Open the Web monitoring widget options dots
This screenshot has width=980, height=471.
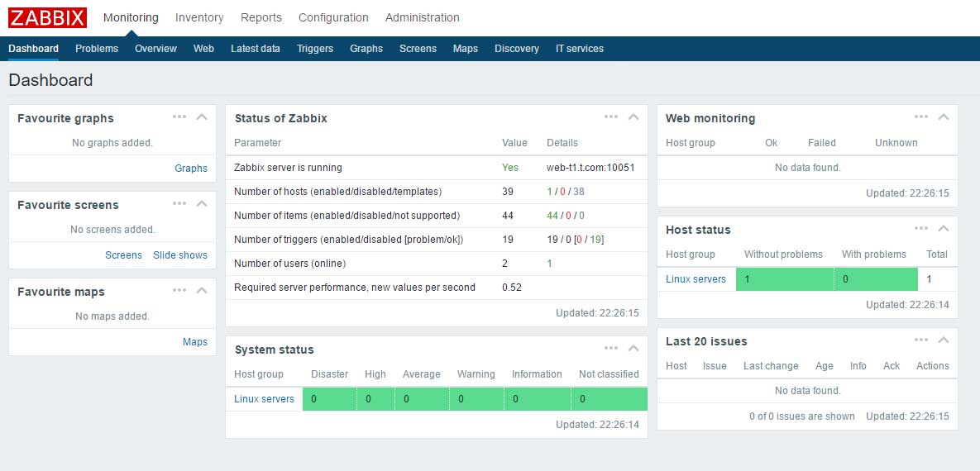[x=921, y=117]
